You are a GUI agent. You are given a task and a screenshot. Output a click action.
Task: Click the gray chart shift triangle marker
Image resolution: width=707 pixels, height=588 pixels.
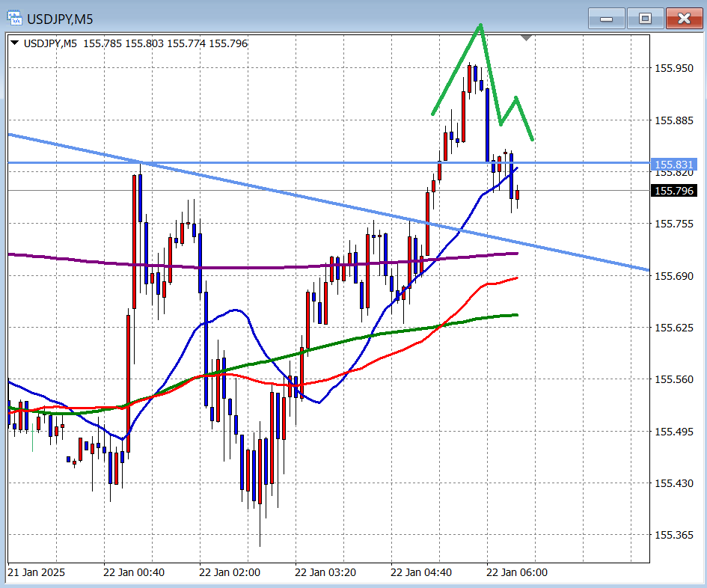[x=527, y=37]
